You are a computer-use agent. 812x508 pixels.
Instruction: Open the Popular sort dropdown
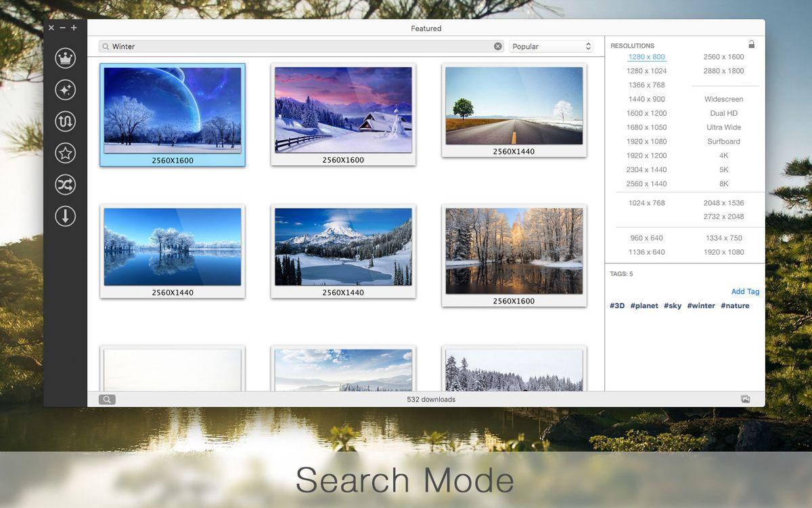(551, 47)
